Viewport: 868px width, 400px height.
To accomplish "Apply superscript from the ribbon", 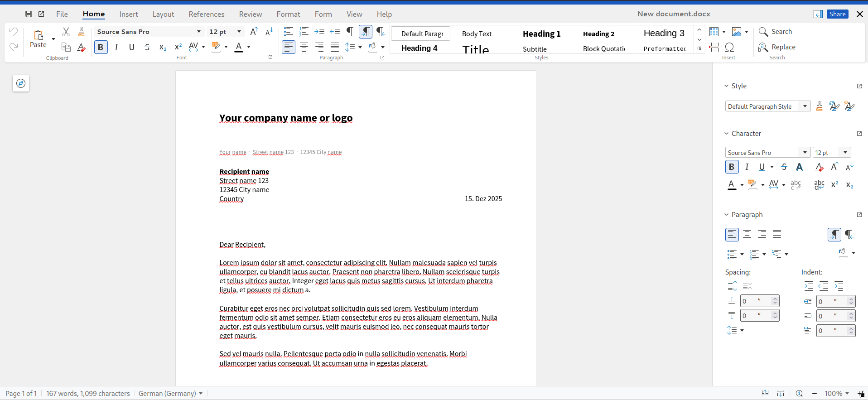I will [x=178, y=47].
